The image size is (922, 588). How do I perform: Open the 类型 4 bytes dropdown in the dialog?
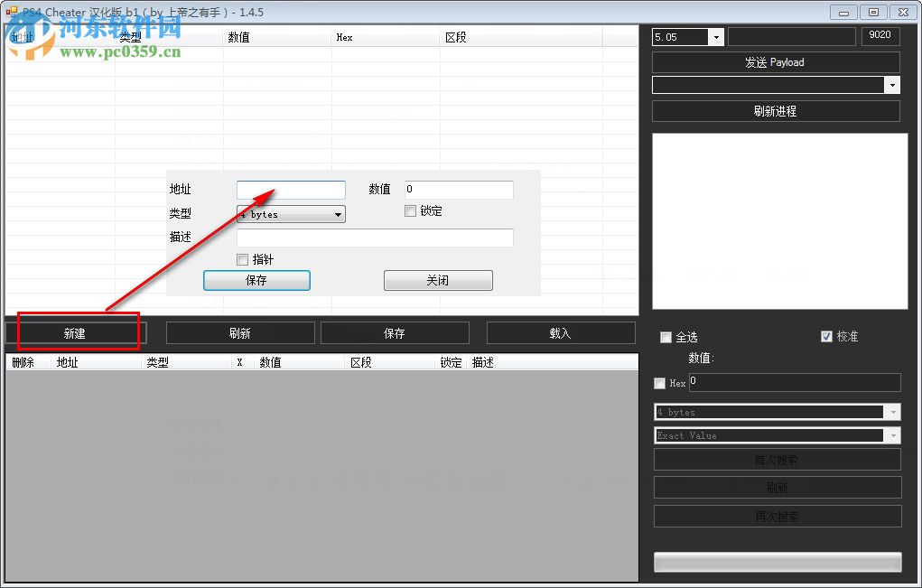pyautogui.click(x=291, y=214)
